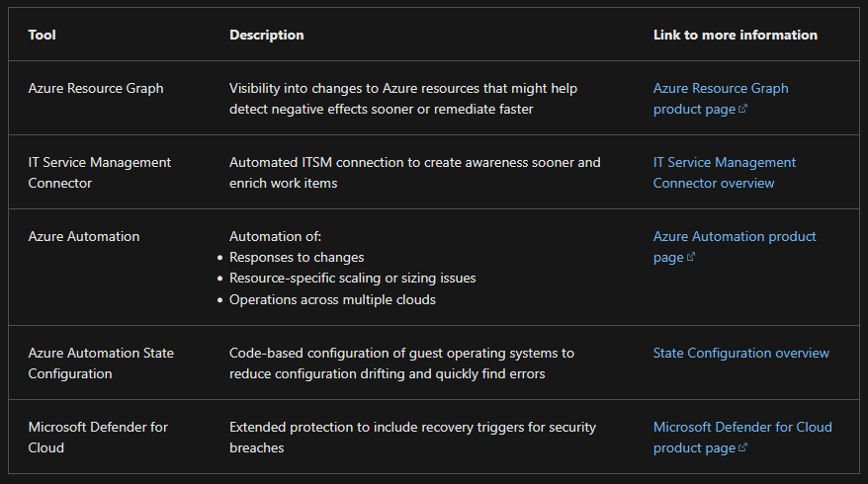This screenshot has height=484, width=868.
Task: Open the Microsoft Defender for Cloud product page link
Action: coord(742,437)
